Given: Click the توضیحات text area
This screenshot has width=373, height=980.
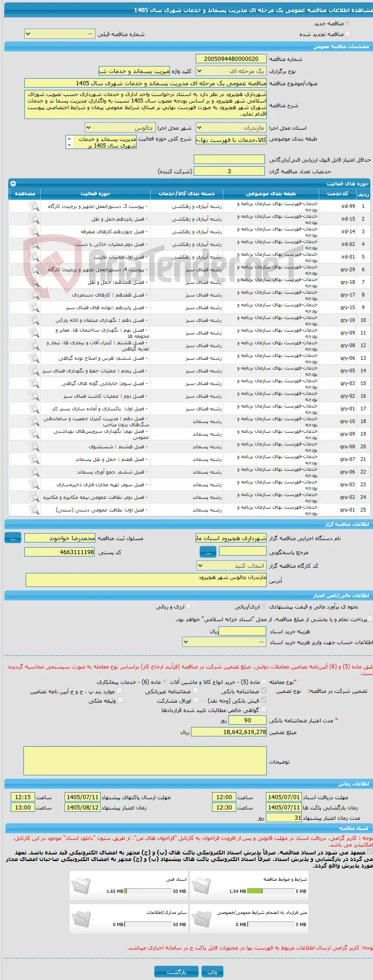Looking at the screenshot, I should coord(145,761).
